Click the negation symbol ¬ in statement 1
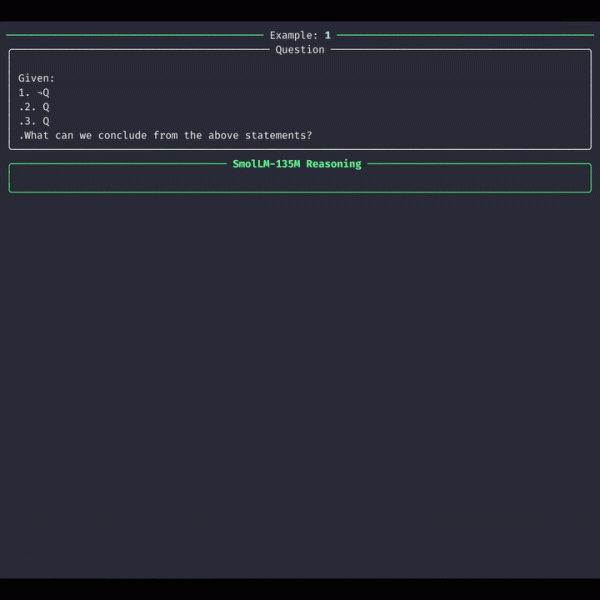 click(x=39, y=92)
